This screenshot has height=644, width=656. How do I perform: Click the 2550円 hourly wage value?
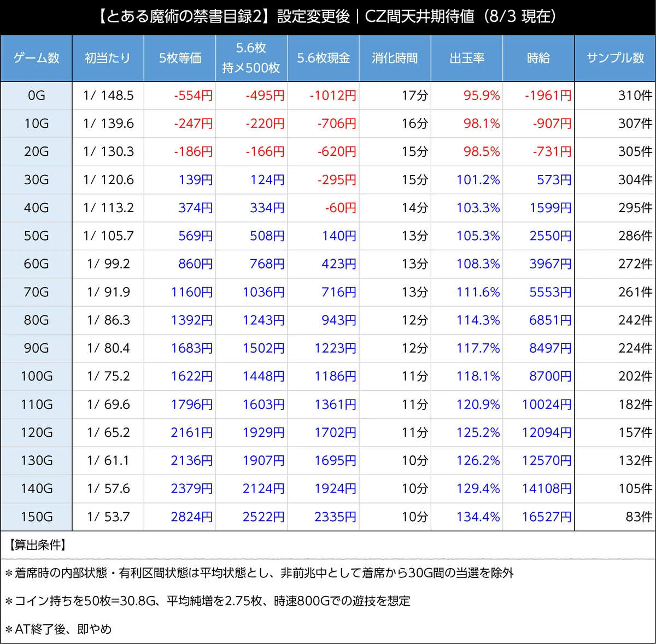click(550, 236)
